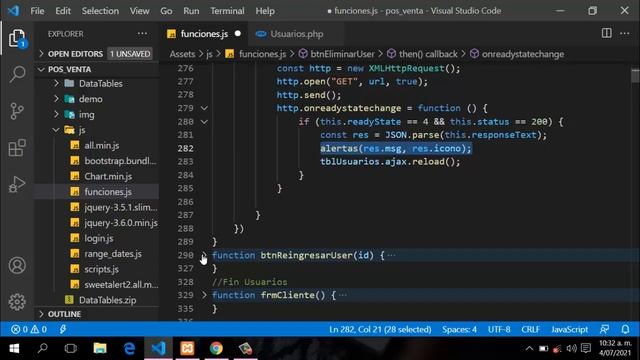This screenshot has width=640, height=360.
Task: Expand the Outline section
Action: pyautogui.click(x=41, y=314)
